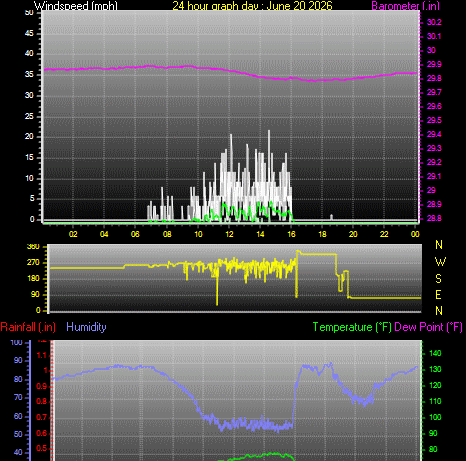The image size is (466, 461).
Task: Click the 140 temperature scale value
Action: click(435, 353)
